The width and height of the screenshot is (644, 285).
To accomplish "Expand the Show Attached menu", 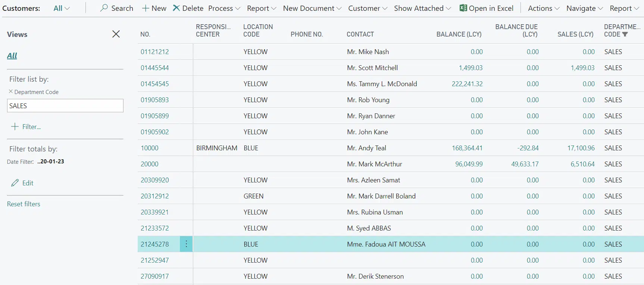I will pyautogui.click(x=422, y=8).
